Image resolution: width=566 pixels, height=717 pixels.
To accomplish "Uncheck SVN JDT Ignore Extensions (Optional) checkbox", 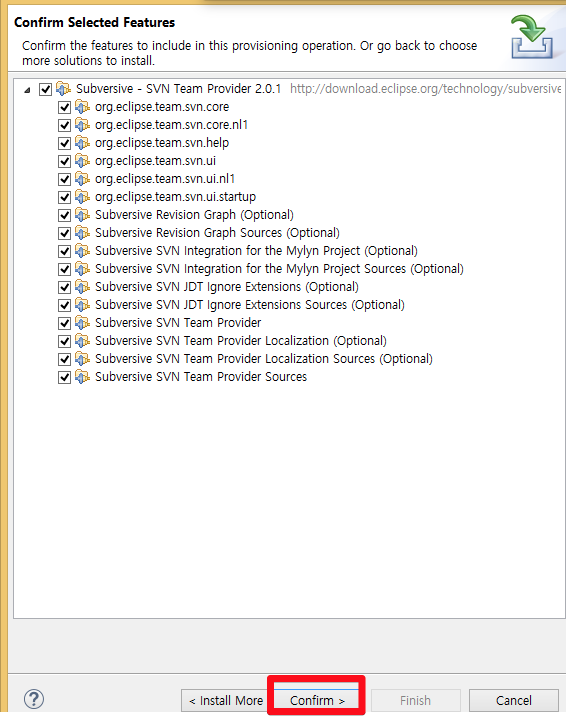I will [64, 287].
